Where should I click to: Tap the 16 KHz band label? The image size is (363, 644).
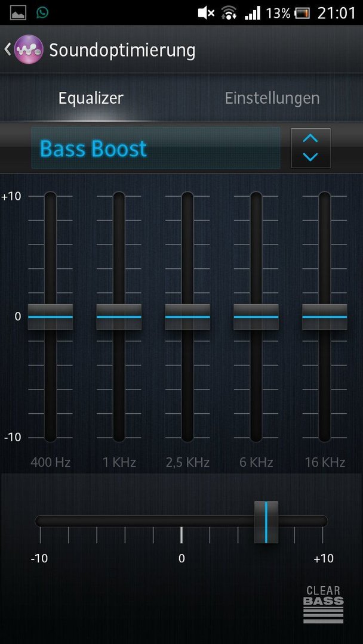click(x=325, y=463)
